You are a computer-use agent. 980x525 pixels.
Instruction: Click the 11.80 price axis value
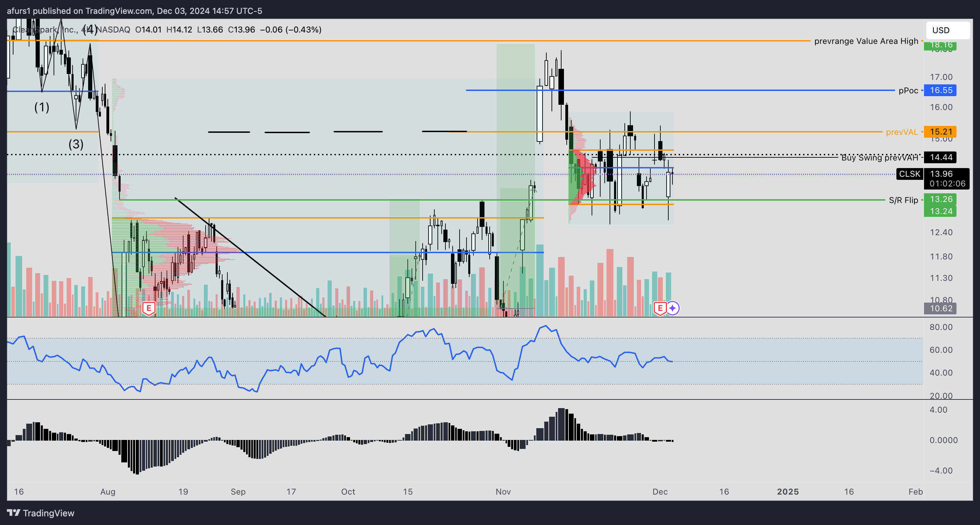pos(941,257)
